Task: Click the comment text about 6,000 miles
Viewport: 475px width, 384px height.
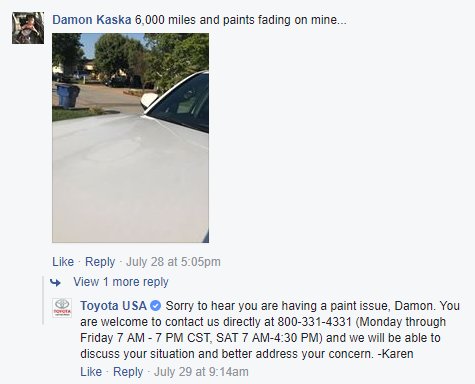Action: pos(241,20)
